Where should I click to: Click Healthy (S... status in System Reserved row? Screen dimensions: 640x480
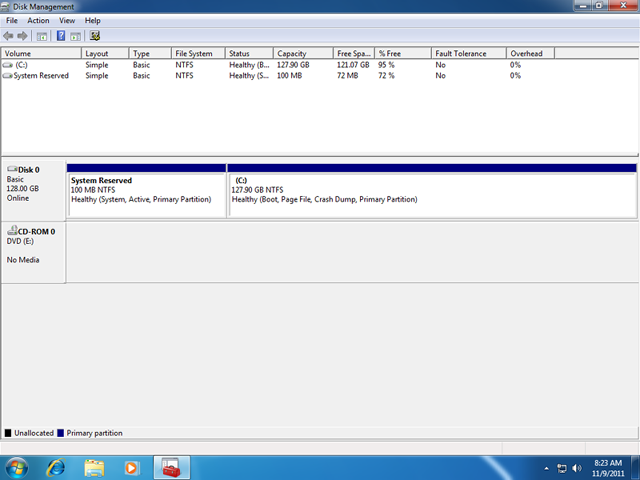coord(249,76)
